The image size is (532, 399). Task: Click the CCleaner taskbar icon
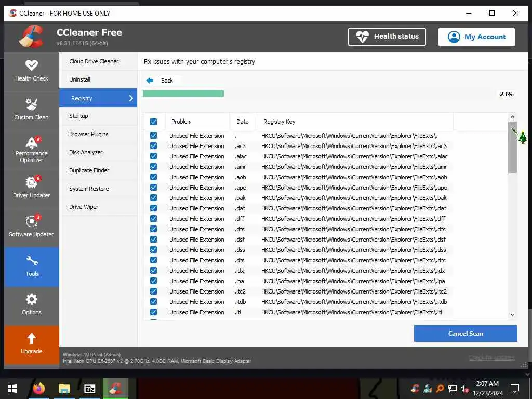(115, 389)
